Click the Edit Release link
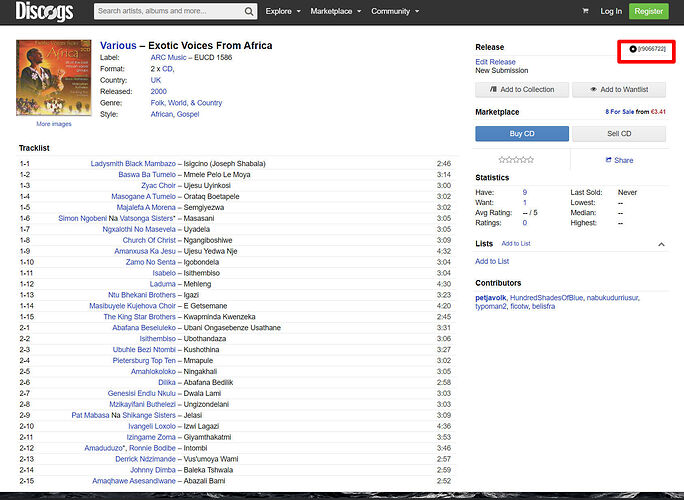The height and width of the screenshot is (500, 684). pyautogui.click(x=495, y=62)
